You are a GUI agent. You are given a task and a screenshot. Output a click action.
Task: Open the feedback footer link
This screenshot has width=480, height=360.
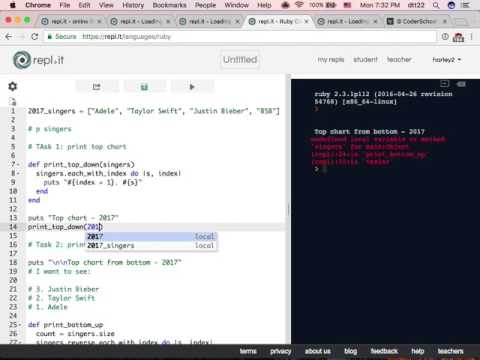[x=384, y=351]
